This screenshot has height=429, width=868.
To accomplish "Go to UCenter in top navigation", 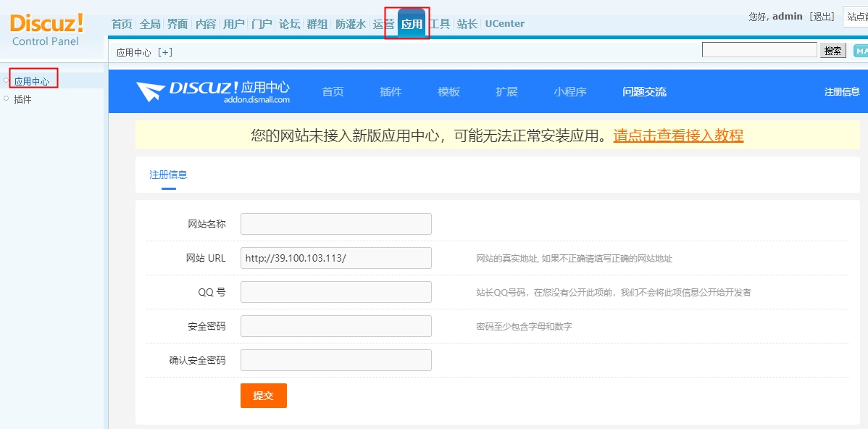I will 504,24.
